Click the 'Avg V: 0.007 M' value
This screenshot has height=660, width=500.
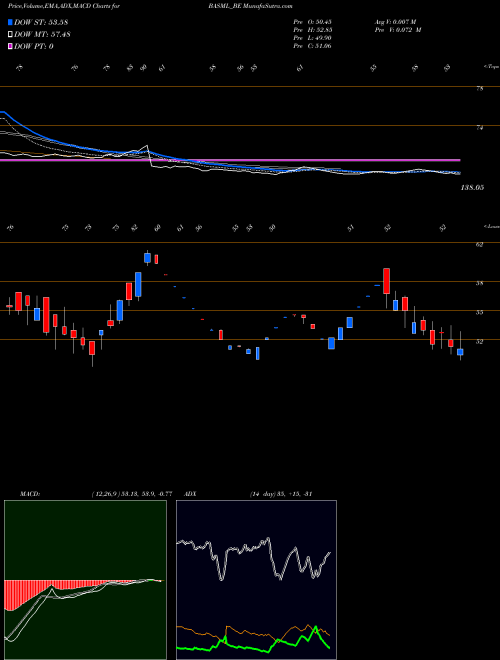coord(395,21)
